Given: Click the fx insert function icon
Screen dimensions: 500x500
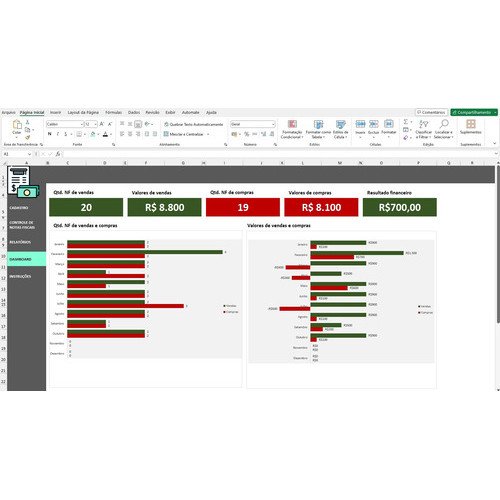Looking at the screenshot, I should (58, 154).
